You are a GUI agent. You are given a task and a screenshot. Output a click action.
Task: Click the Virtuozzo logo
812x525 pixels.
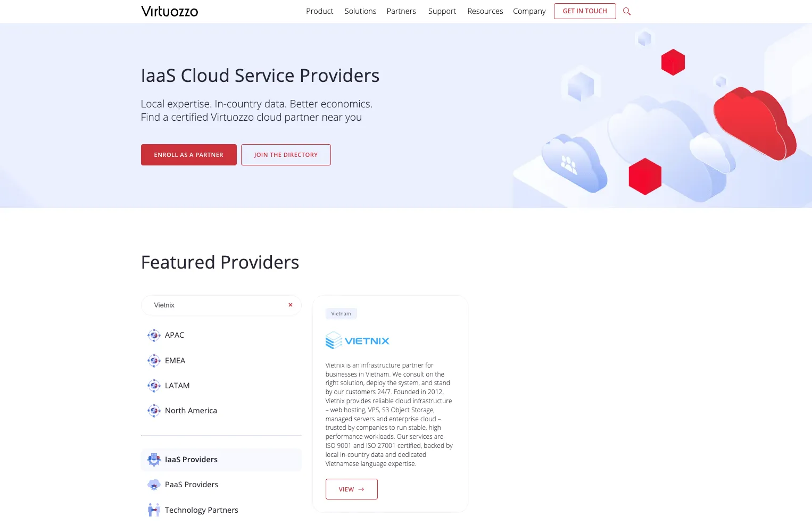169,11
